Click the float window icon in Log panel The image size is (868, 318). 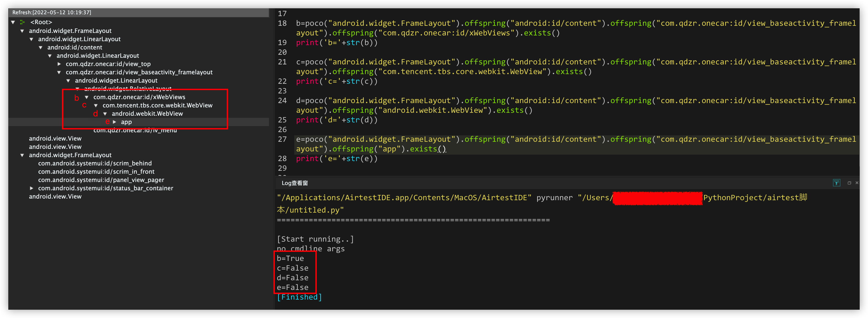(x=849, y=183)
